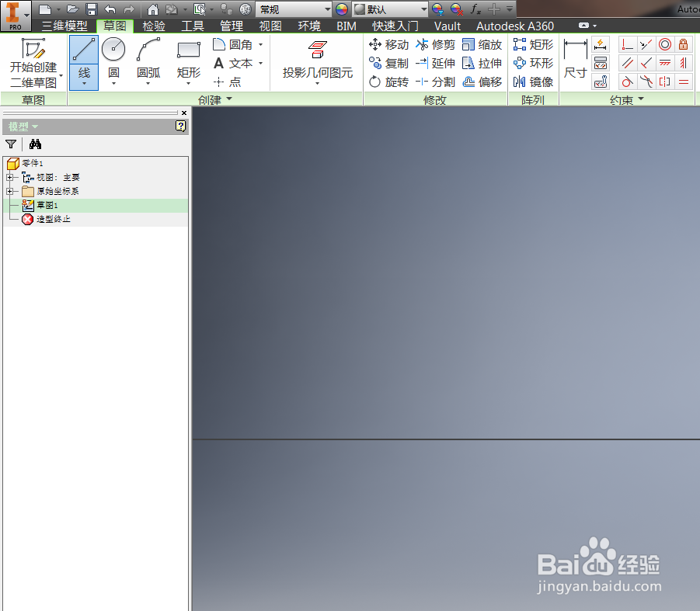Viewport: 700px width, 611px height.
Task: Click the Move (移动) tool
Action: click(388, 44)
